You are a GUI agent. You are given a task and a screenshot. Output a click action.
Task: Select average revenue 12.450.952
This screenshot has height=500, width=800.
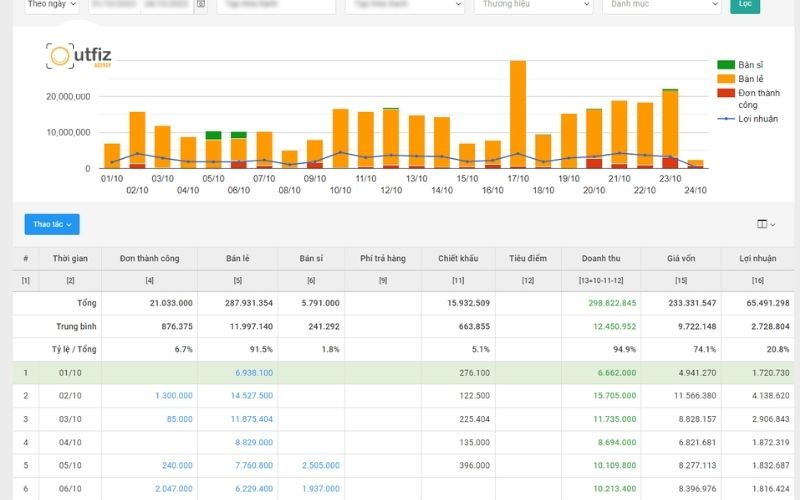(x=614, y=327)
